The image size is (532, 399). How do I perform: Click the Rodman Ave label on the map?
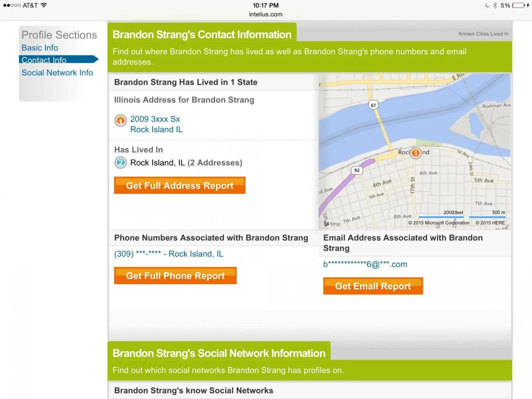click(496, 106)
